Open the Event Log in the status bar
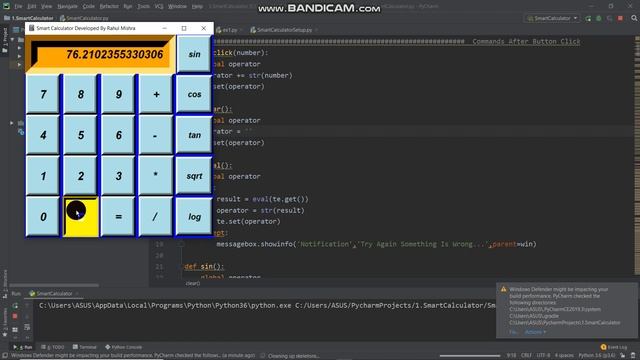The image size is (640, 360). pos(615,347)
